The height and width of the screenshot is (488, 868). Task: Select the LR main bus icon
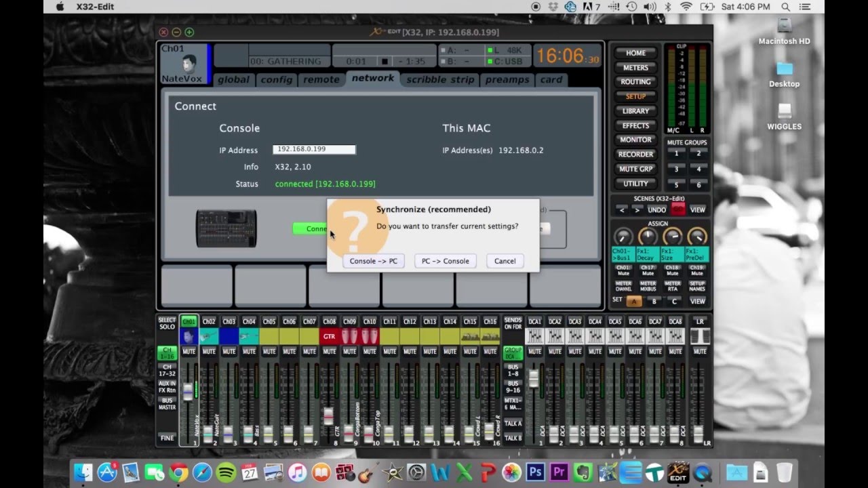tap(700, 336)
